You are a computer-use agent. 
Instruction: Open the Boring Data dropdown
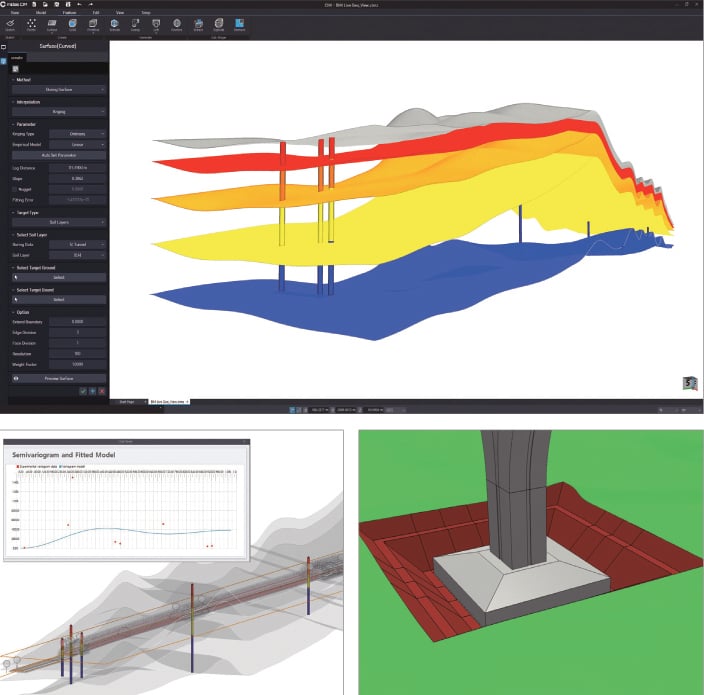coord(77,245)
